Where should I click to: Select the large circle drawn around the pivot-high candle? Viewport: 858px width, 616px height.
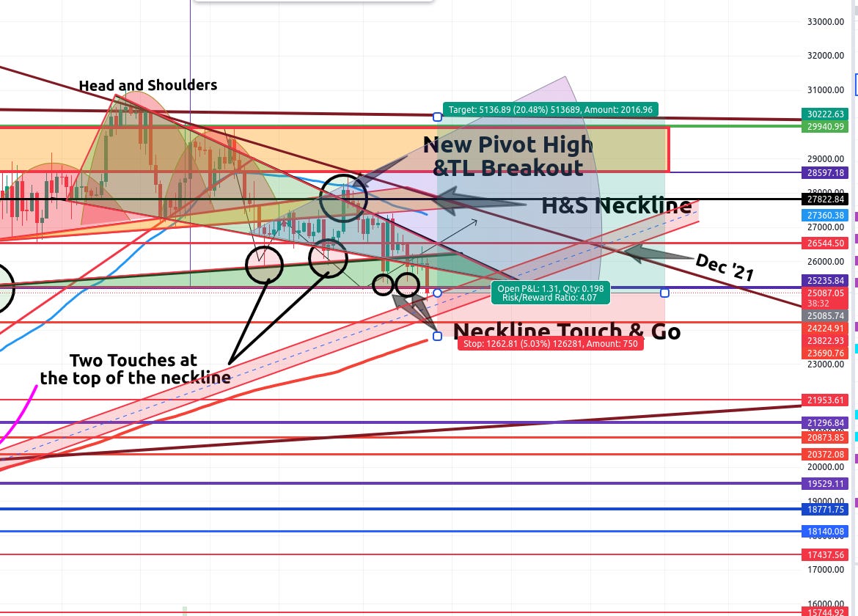point(343,198)
